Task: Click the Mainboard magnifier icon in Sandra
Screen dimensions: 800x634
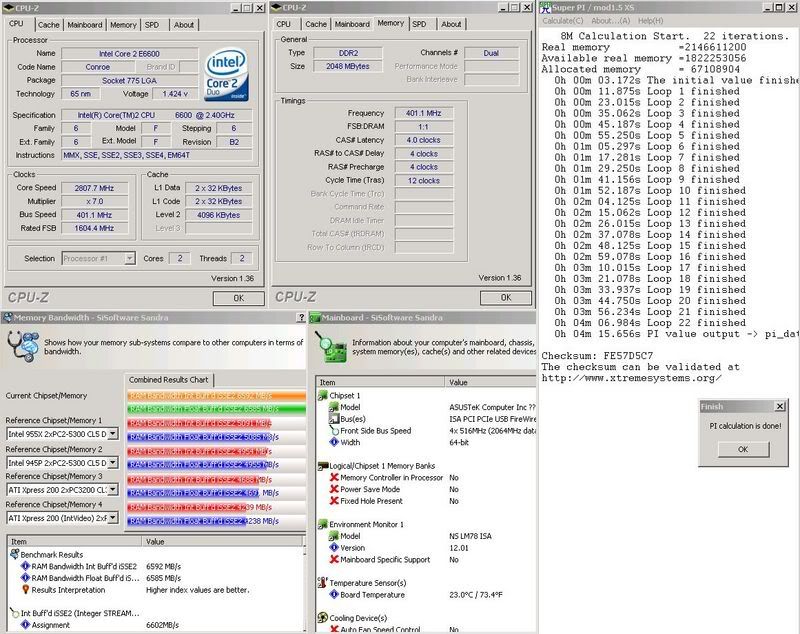Action: [331, 347]
